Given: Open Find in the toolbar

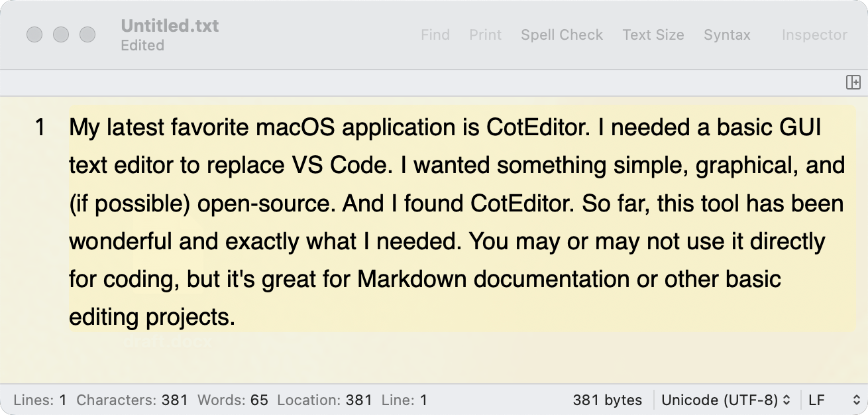Looking at the screenshot, I should (435, 35).
